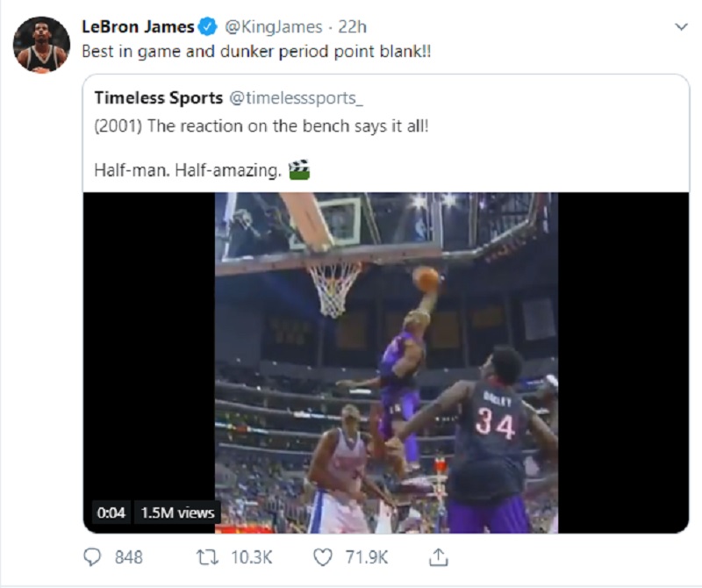Open LeBron James profile picture
The width and height of the screenshot is (702, 588).
(x=41, y=45)
